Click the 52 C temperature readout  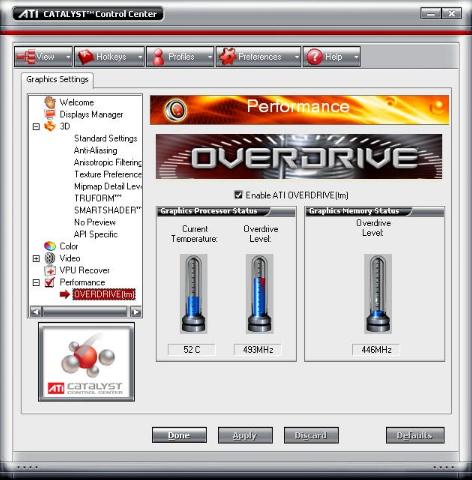[x=192, y=350]
